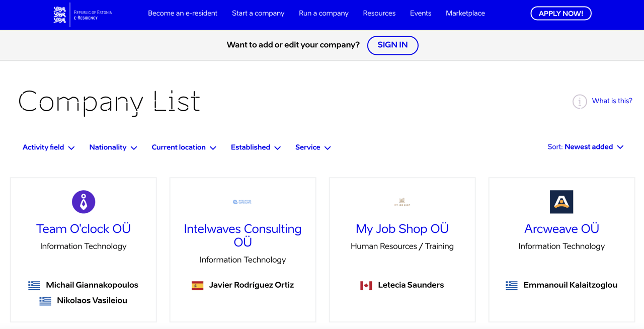644x329 pixels.
Task: Click Canadian flag next to Letecia Saunders
Action: point(366,285)
